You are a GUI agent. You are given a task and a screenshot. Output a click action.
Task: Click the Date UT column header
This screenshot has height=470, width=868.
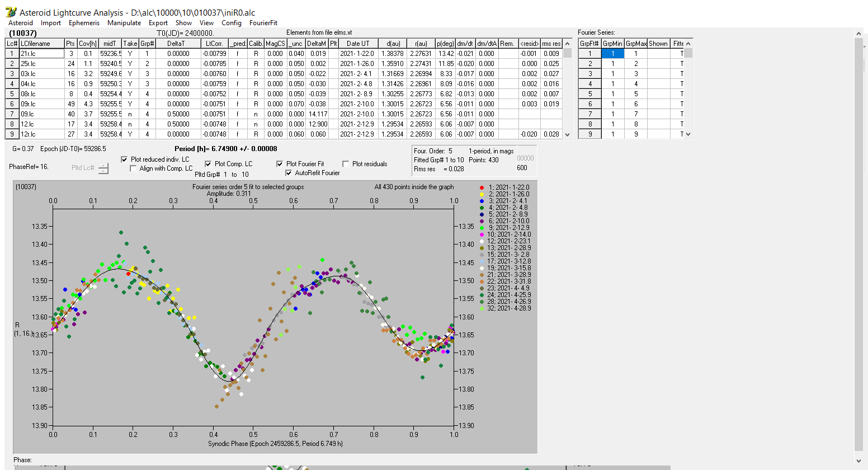click(x=357, y=44)
